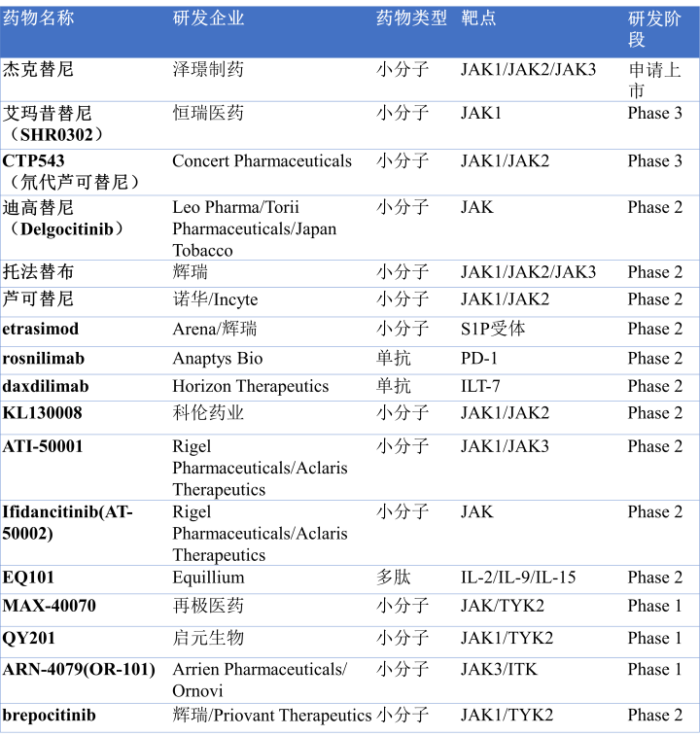
Task: Click 辉瑞 company in 托法替布 row
Action: click(191, 272)
